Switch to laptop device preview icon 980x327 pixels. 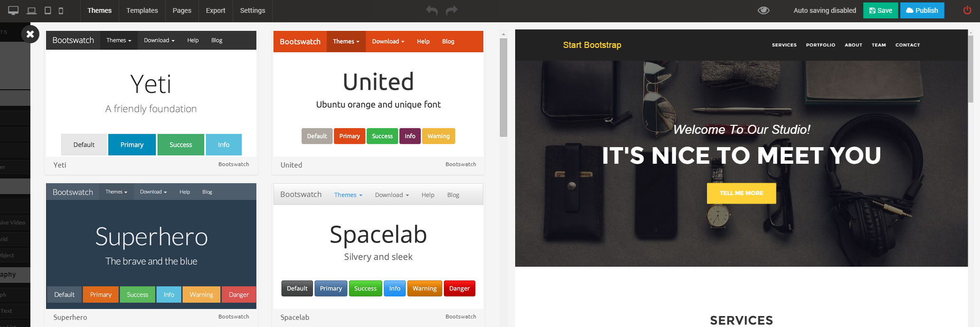click(x=31, y=10)
